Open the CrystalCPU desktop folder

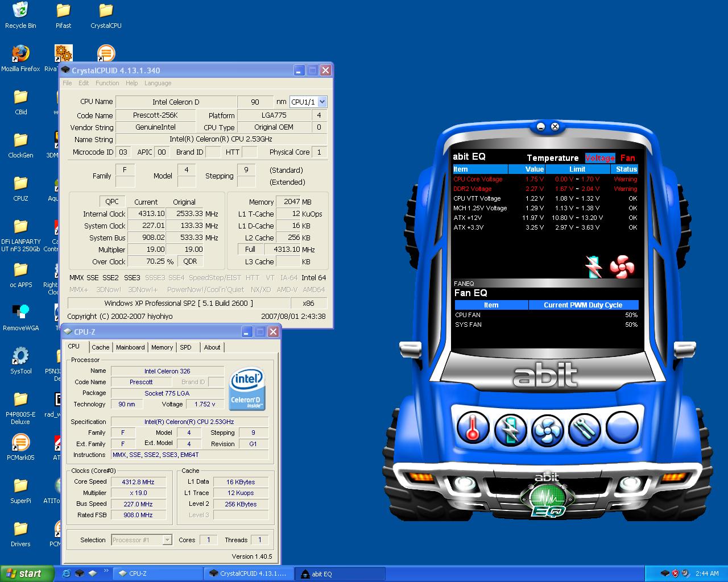pyautogui.click(x=106, y=15)
